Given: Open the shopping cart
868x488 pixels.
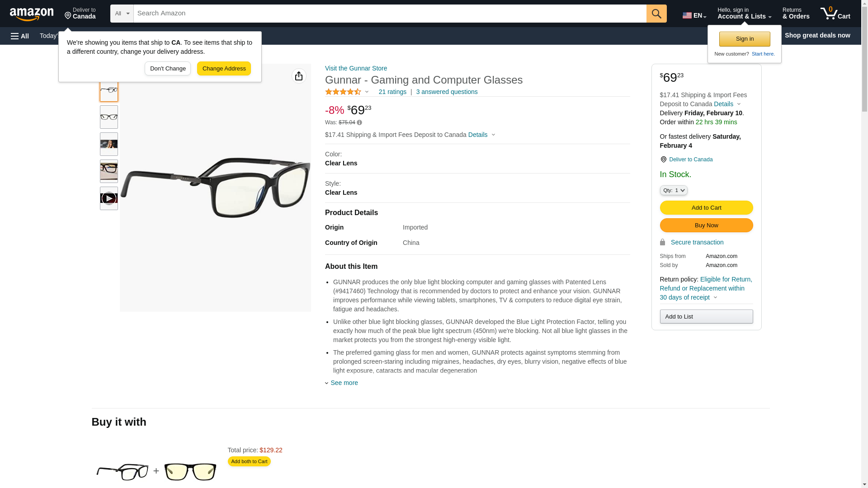Looking at the screenshot, I should click(x=835, y=14).
